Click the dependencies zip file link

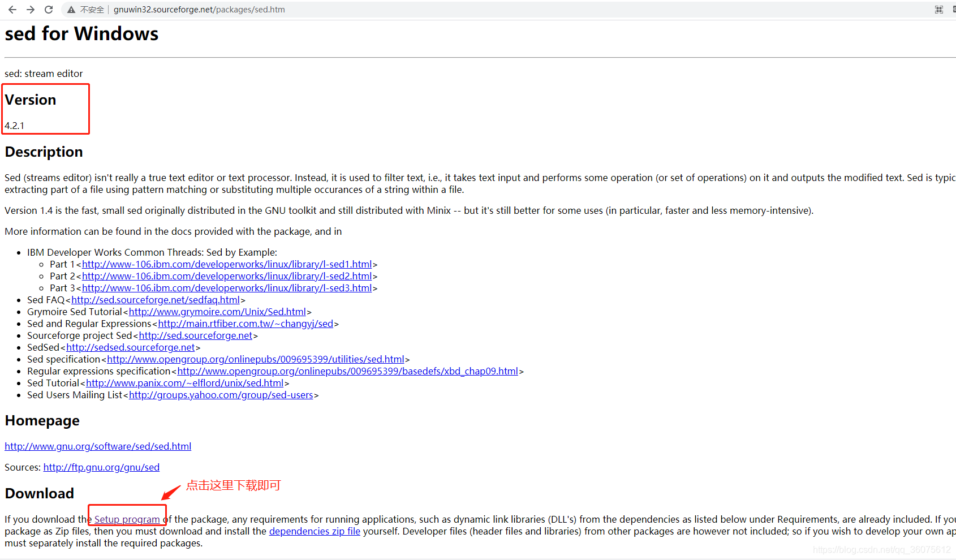(x=315, y=531)
